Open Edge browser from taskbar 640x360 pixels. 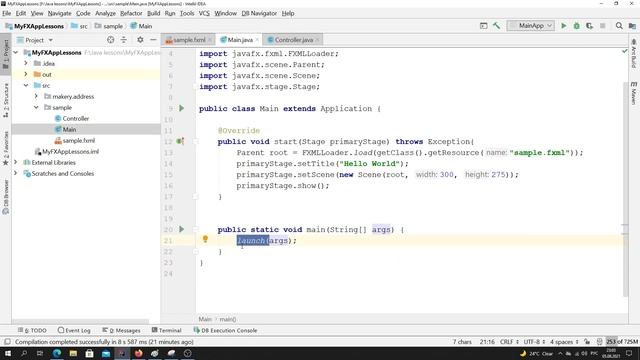pos(57,353)
